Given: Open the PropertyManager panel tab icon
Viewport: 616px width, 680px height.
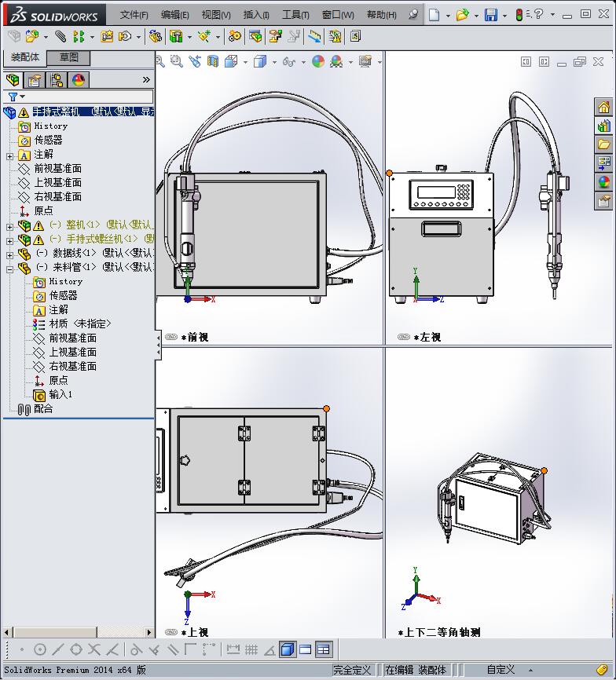Looking at the screenshot, I should point(35,80).
